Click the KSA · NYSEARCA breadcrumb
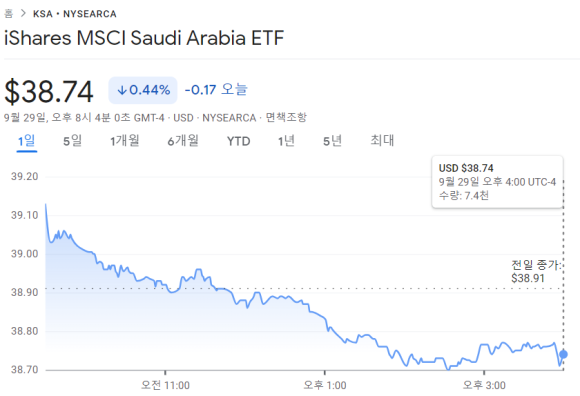 (x=75, y=14)
